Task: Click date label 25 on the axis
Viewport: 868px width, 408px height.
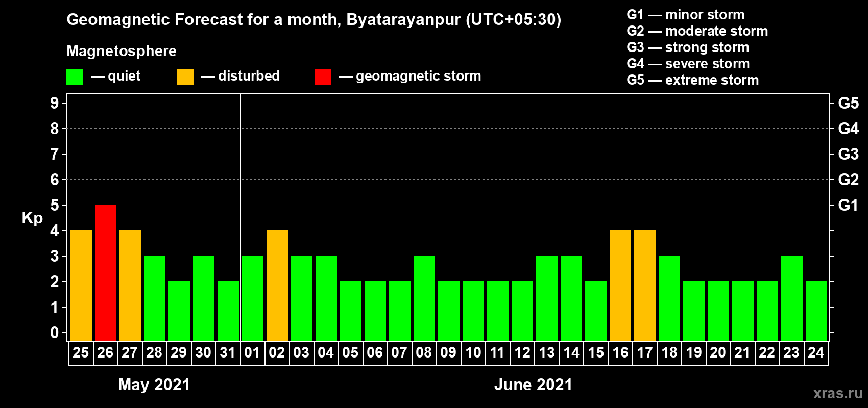Action: click(81, 353)
